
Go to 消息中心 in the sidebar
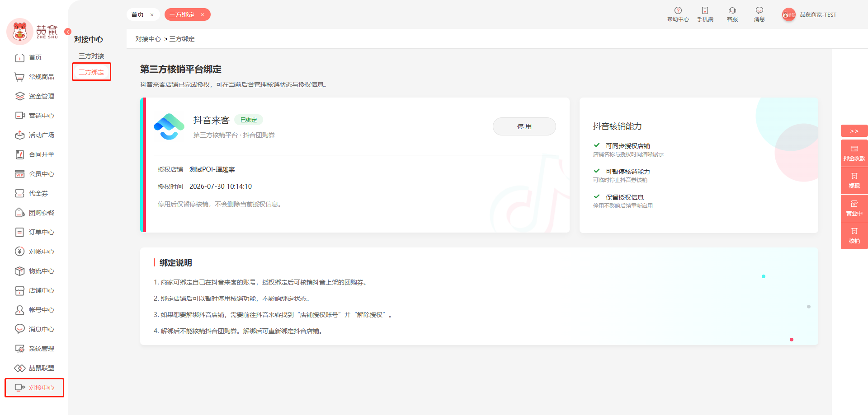coord(34,329)
